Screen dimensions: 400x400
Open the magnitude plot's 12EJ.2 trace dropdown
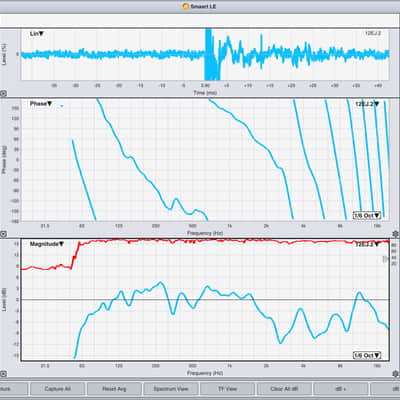pos(367,244)
